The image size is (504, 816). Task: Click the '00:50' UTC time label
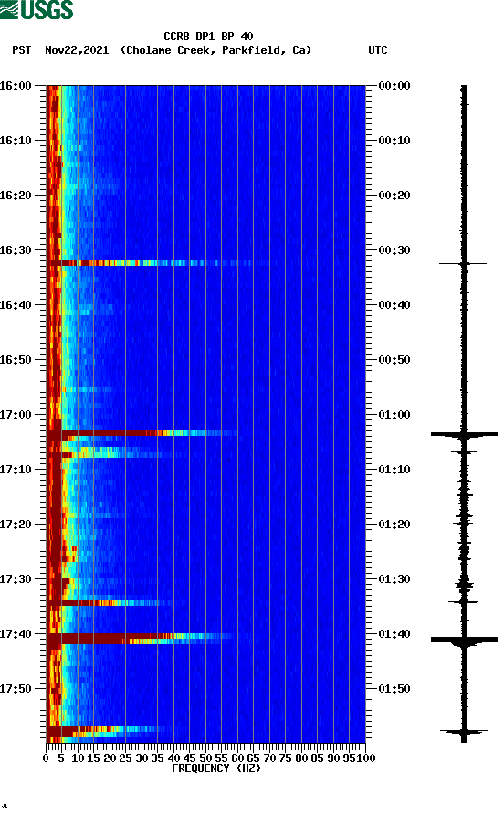tap(394, 360)
